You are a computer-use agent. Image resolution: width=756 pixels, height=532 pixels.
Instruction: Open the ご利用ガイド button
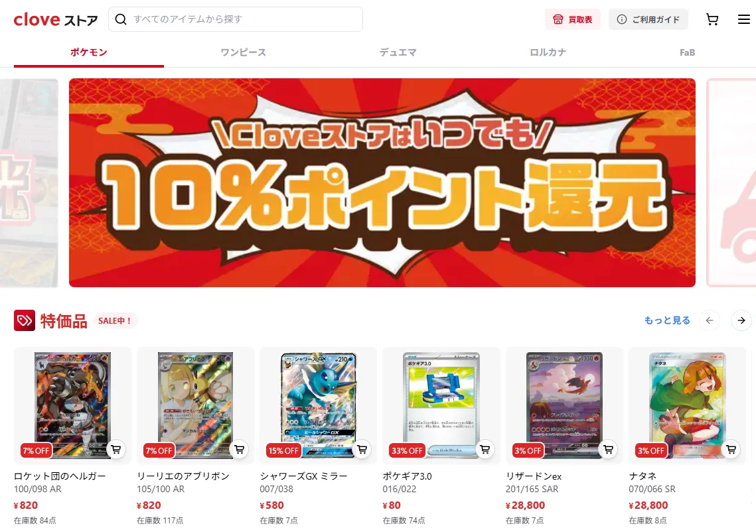[x=648, y=19]
